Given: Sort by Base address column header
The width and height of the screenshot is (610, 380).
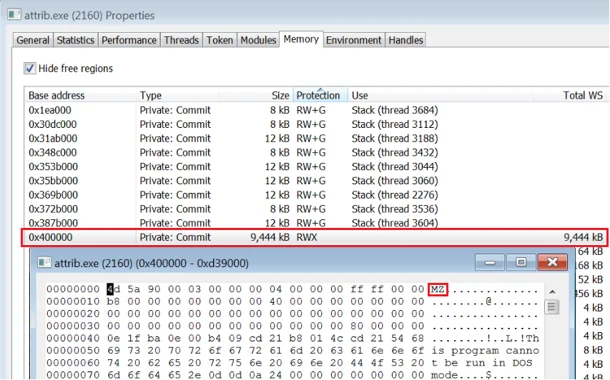Looking at the screenshot, I should point(80,95).
